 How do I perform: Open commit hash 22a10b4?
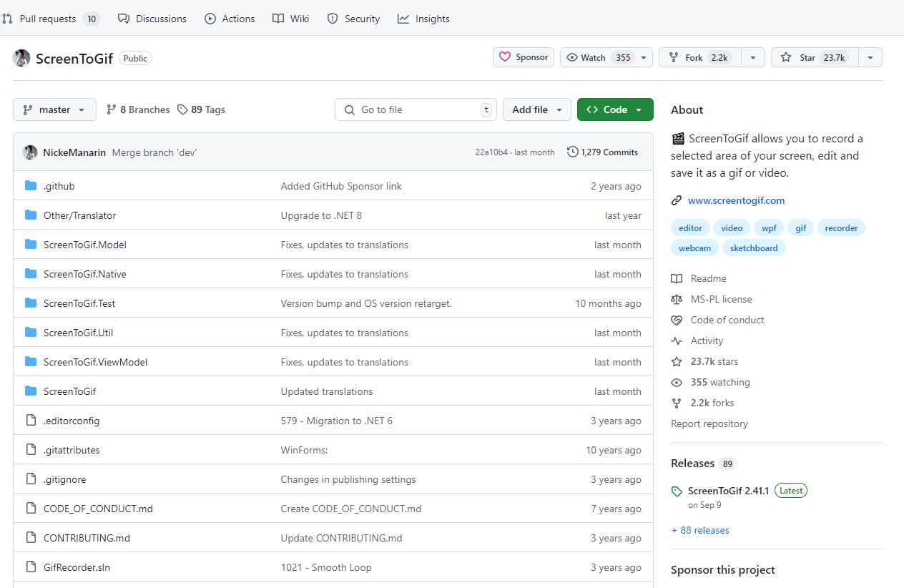tap(491, 152)
